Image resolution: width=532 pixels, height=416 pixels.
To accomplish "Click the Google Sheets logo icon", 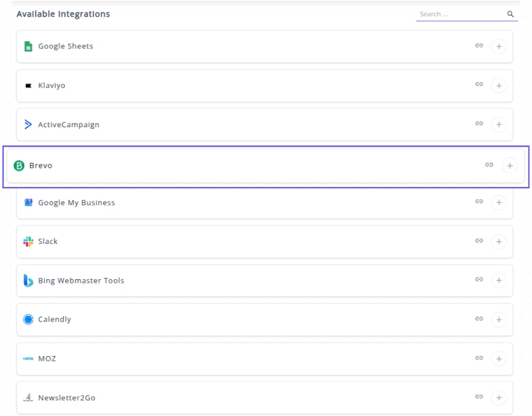I will [28, 47].
